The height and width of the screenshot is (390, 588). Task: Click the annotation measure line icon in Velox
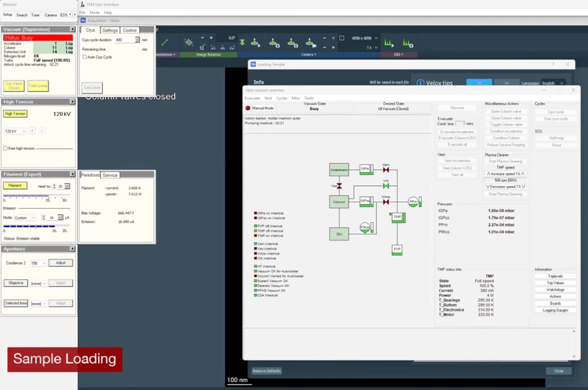point(164,43)
